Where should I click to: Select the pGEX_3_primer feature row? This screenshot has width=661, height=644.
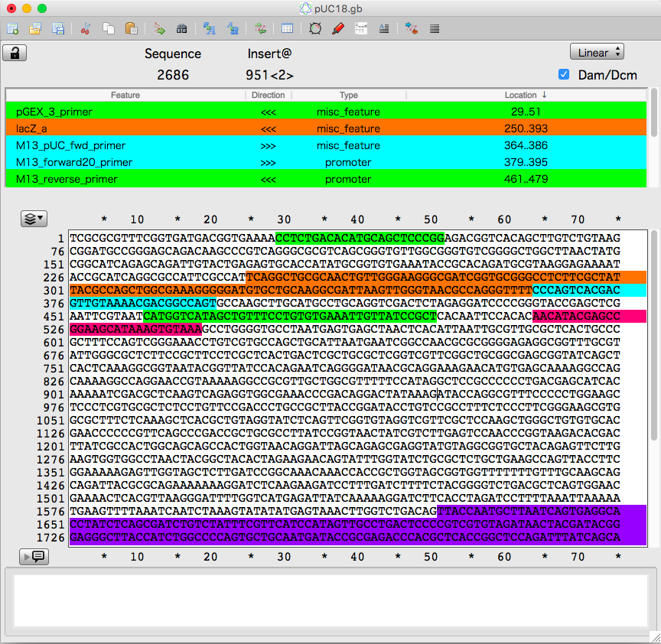326,112
